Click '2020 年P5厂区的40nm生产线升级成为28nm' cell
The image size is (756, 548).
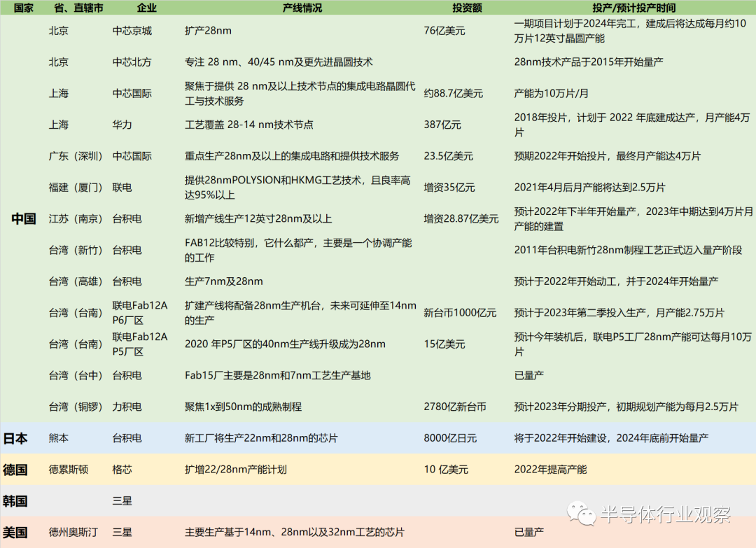(285, 344)
